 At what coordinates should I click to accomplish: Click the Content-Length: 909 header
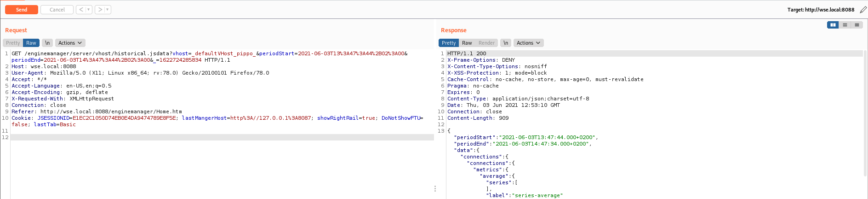478,118
